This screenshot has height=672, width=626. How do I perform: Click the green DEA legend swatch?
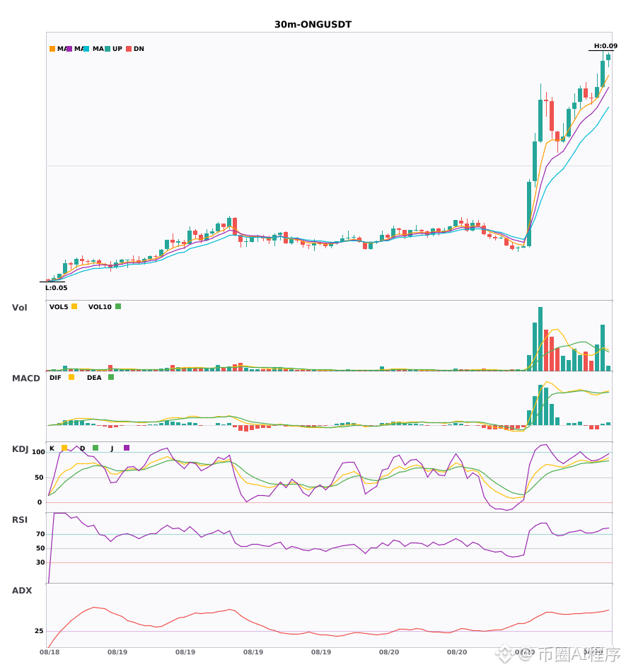pyautogui.click(x=111, y=377)
